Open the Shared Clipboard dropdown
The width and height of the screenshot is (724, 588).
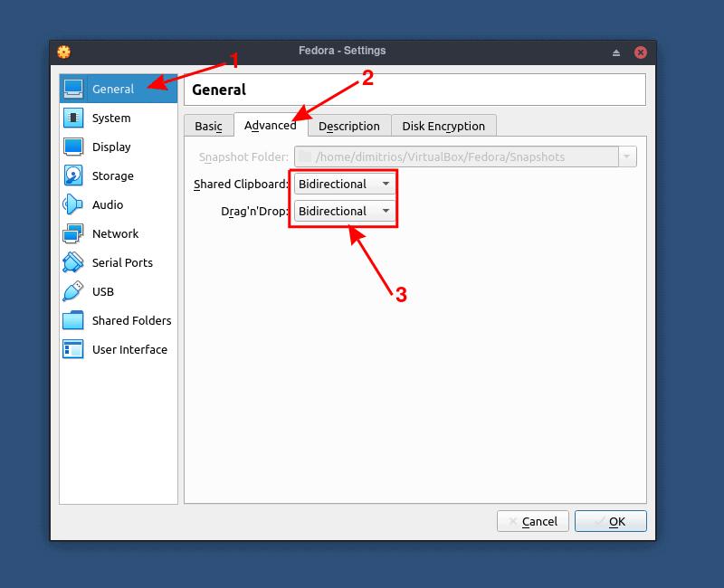[x=342, y=184]
